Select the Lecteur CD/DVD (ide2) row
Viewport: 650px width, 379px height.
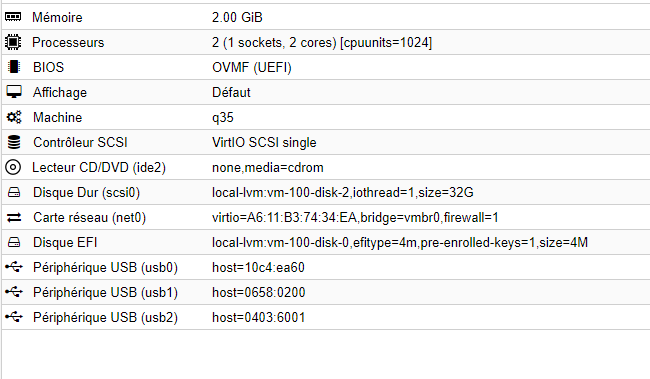[326, 167]
